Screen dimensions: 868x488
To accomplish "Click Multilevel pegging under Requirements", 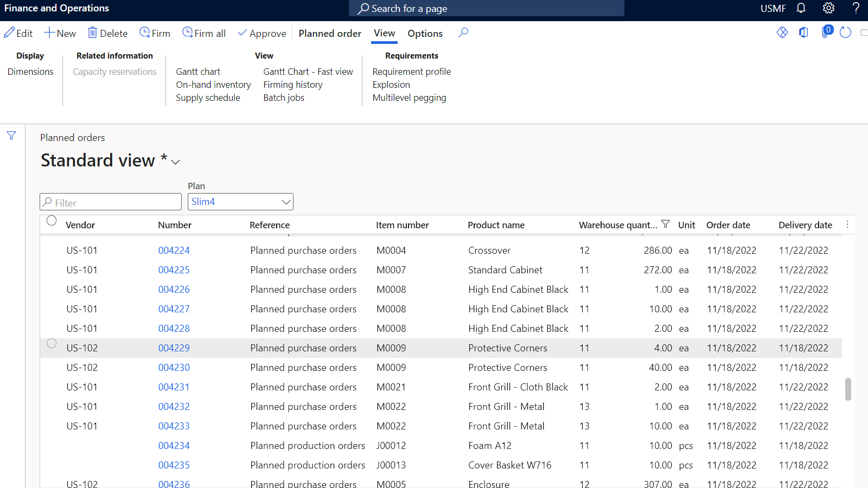I will pos(409,98).
